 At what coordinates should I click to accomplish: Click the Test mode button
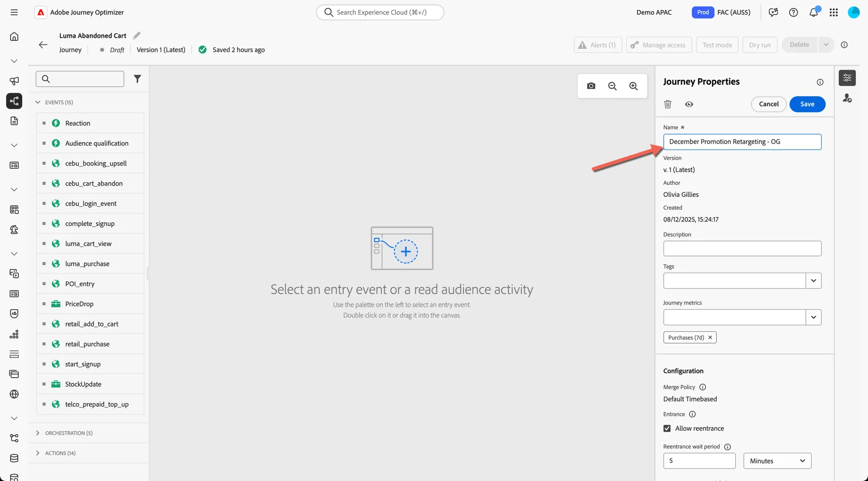pos(717,45)
